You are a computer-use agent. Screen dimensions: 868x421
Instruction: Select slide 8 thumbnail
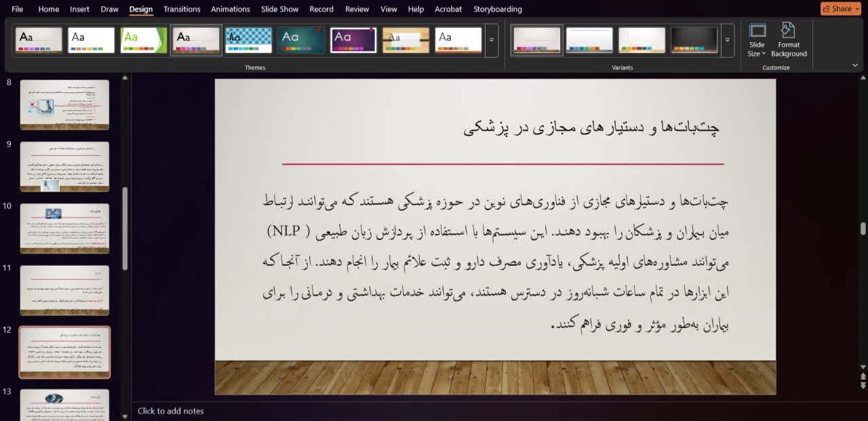click(64, 104)
